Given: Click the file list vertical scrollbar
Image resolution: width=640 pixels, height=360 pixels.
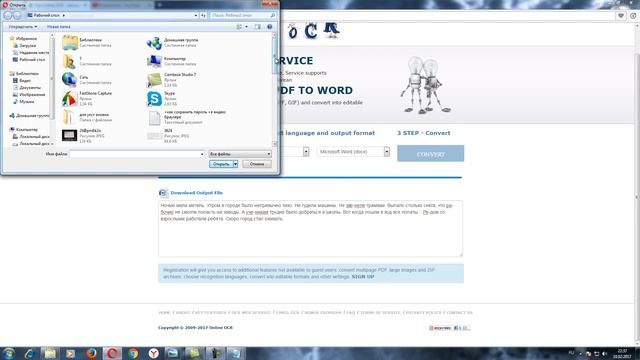Looking at the screenshot, I should 275,90.
